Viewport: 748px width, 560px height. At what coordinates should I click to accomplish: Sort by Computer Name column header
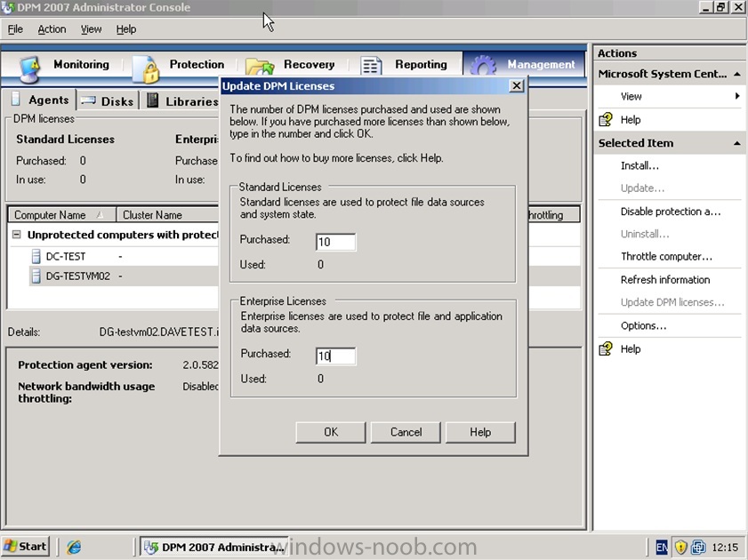62,215
